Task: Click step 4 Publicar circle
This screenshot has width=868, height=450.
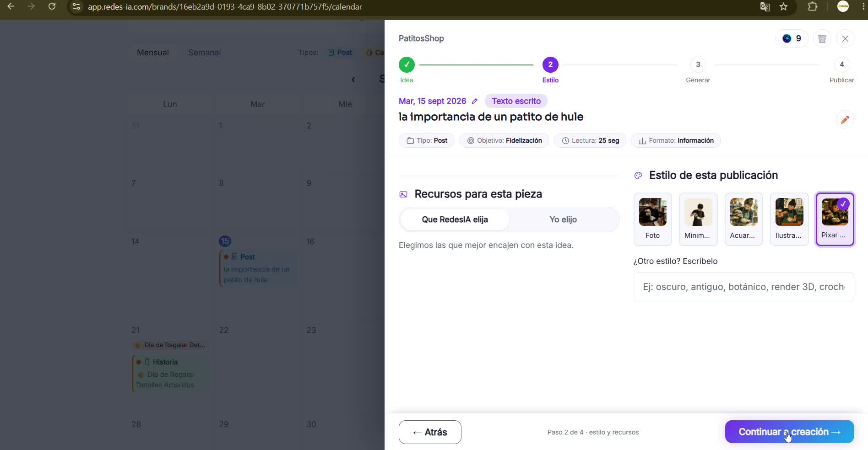Action: tap(842, 65)
